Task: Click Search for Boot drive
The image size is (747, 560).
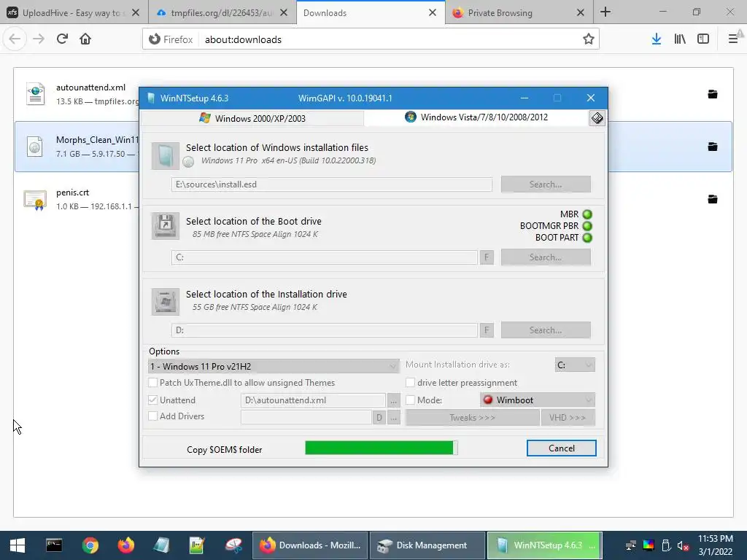Action: point(546,257)
